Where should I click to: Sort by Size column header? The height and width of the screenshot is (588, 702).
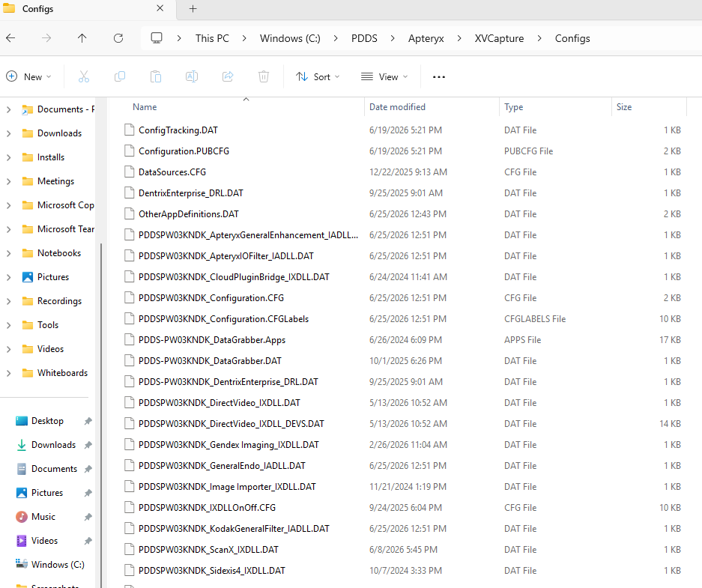[x=623, y=107]
